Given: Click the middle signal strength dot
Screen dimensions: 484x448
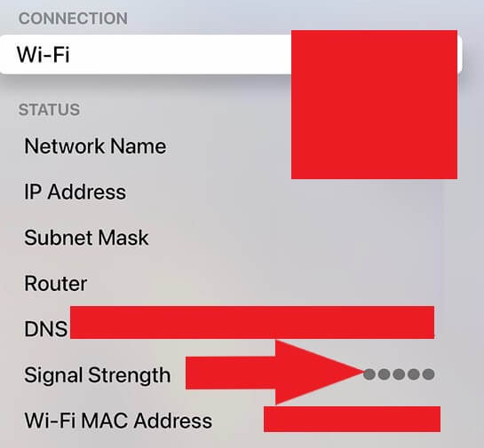Looking at the screenshot, I should click(x=399, y=374).
